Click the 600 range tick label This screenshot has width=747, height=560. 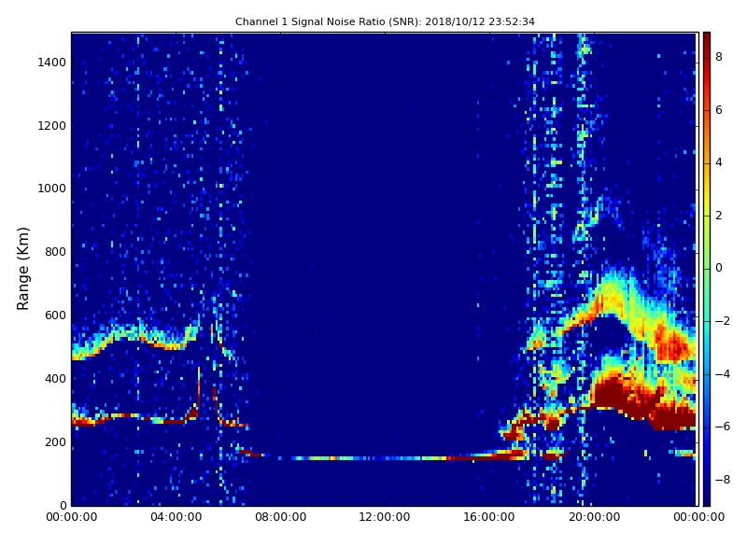click(55, 315)
